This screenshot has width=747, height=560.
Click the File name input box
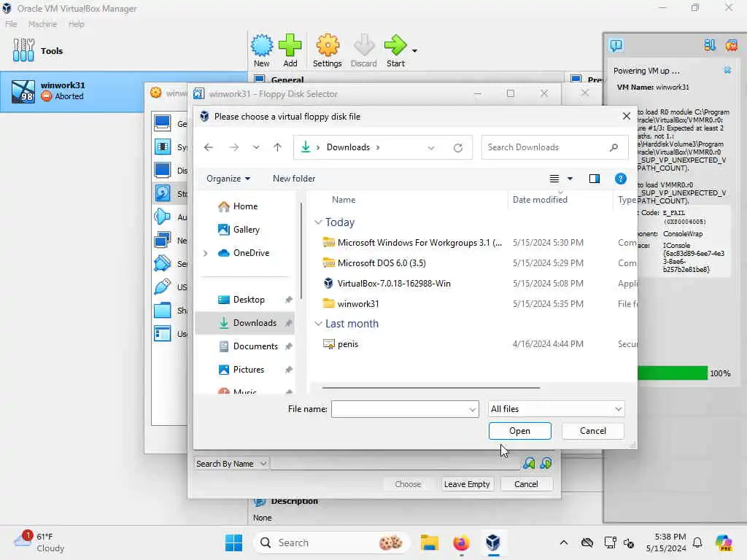pos(405,409)
